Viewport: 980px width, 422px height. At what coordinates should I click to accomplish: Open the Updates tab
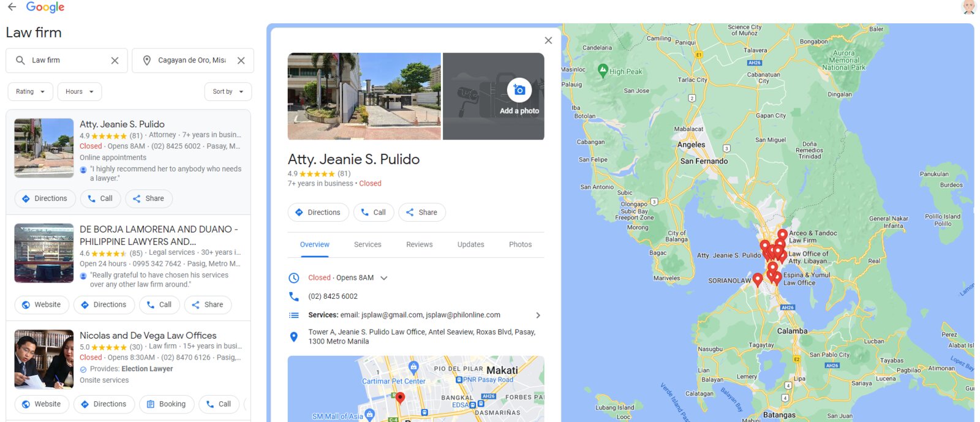coord(471,244)
